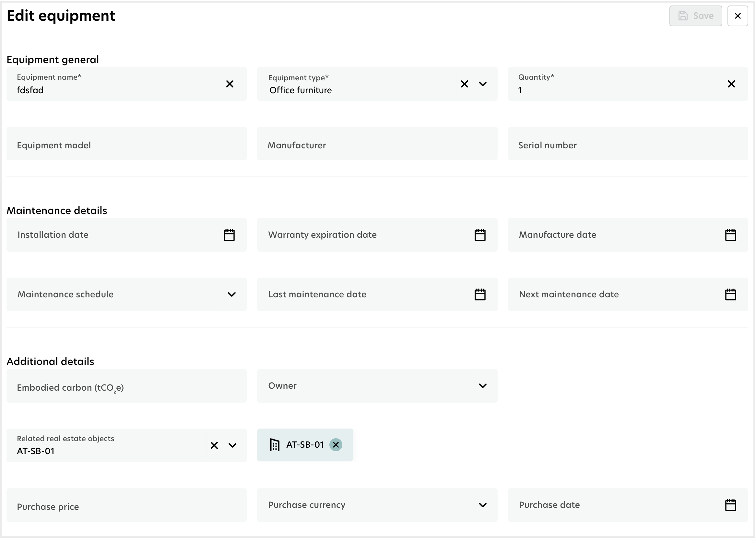Close the Edit equipment dialog
The image size is (756, 539).
(x=738, y=16)
